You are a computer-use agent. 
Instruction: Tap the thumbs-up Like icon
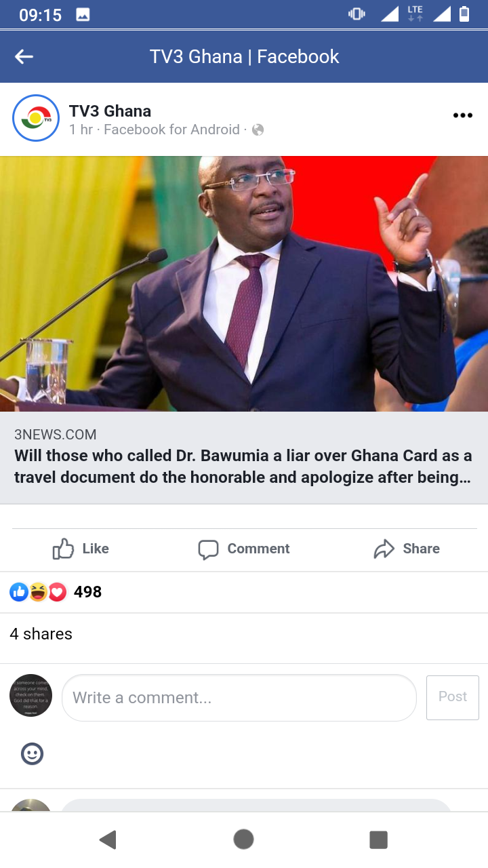(x=63, y=549)
